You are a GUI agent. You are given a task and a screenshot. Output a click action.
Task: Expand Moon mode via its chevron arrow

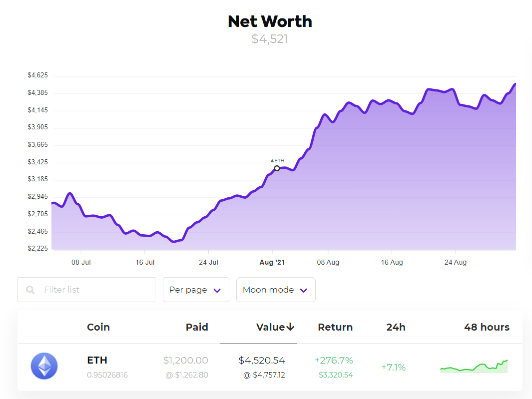(x=304, y=290)
